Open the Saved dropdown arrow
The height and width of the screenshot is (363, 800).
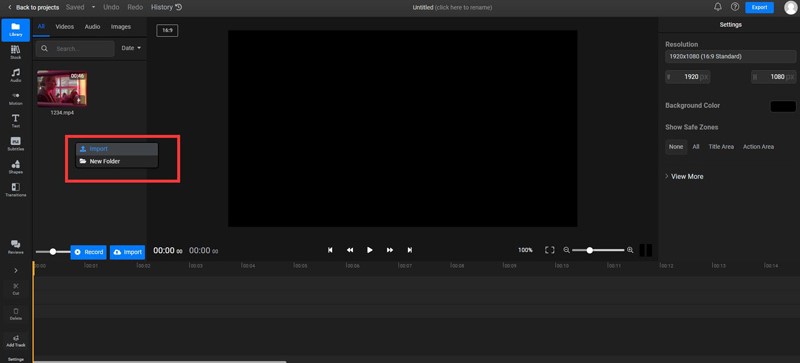[x=93, y=8]
